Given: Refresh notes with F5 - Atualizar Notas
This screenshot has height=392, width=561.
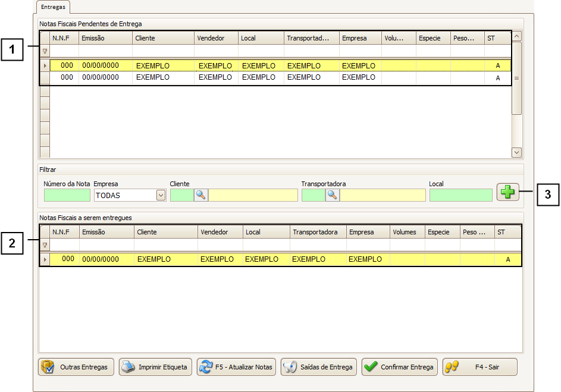Looking at the screenshot, I should [x=236, y=367].
